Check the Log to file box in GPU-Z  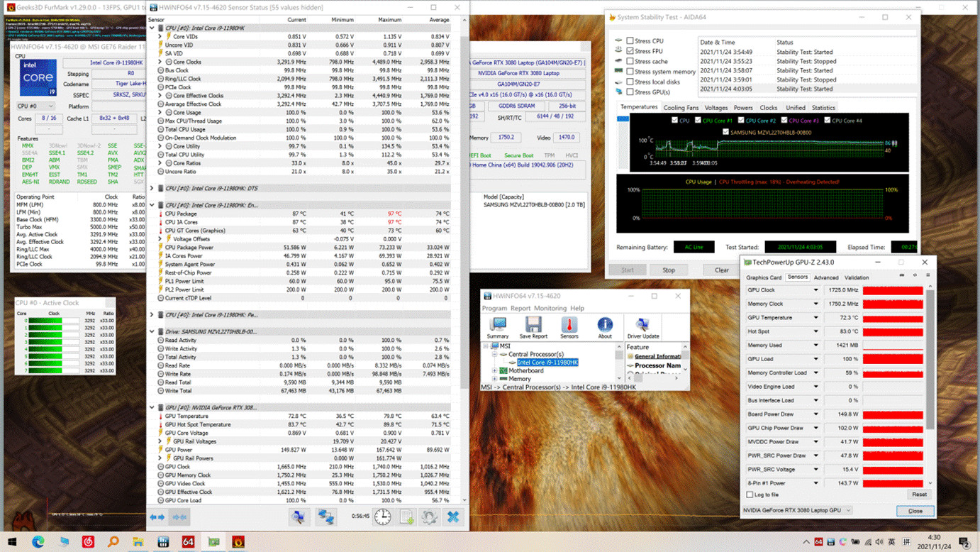[750, 495]
